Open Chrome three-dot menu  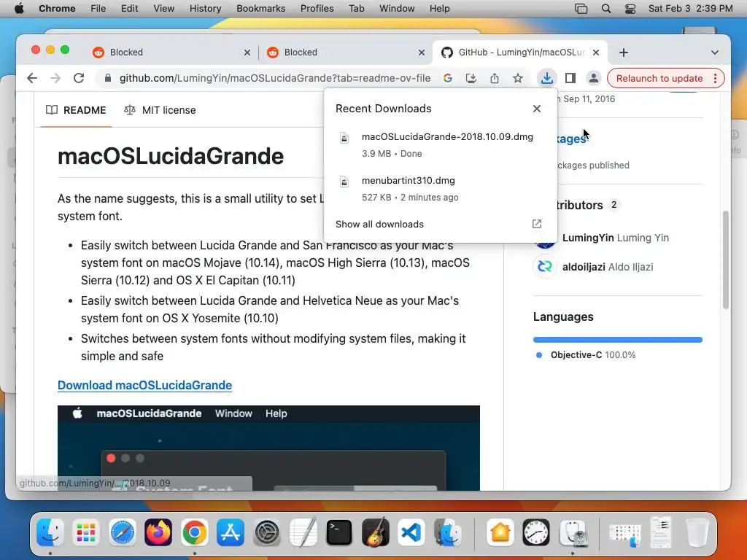715,78
